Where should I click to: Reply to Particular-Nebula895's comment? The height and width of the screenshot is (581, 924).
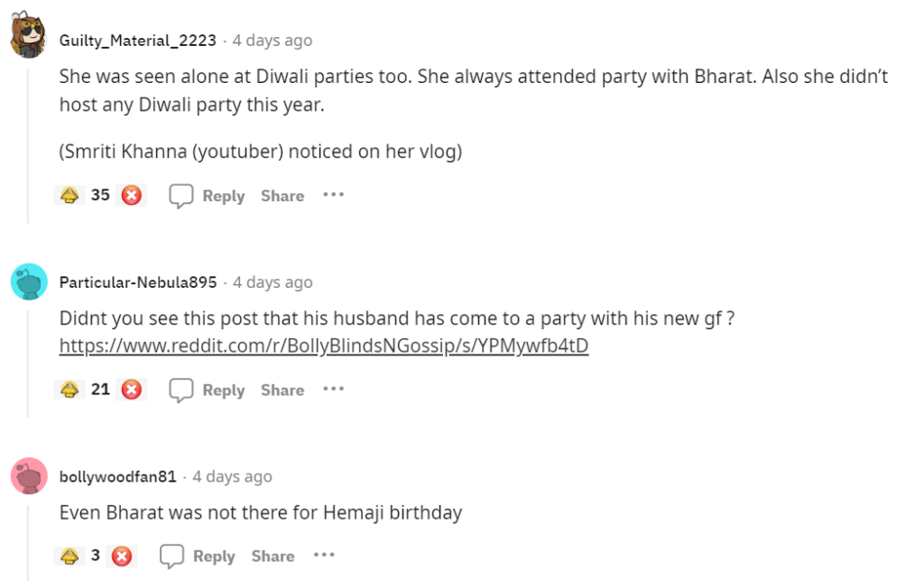[208, 390]
